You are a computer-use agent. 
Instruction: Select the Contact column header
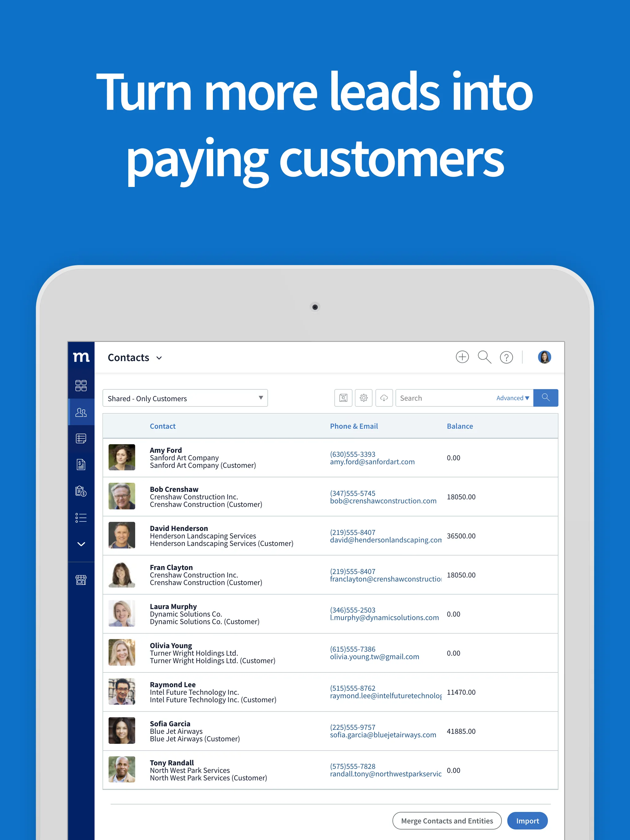tap(163, 426)
